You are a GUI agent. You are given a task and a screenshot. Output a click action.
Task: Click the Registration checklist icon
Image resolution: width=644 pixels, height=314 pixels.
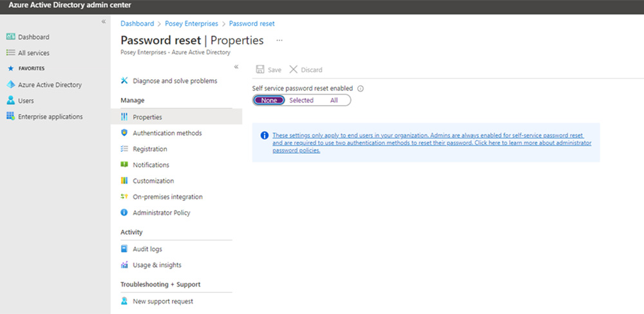pyautogui.click(x=124, y=149)
